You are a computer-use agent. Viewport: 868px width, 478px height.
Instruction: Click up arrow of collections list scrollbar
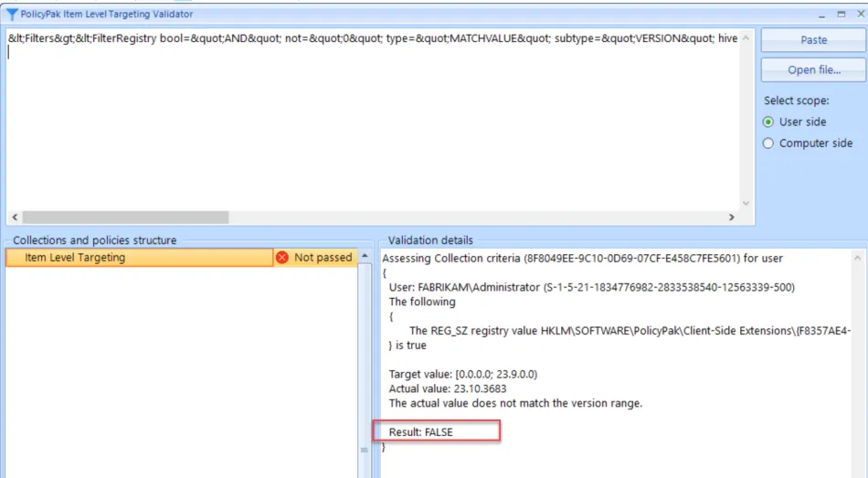365,258
